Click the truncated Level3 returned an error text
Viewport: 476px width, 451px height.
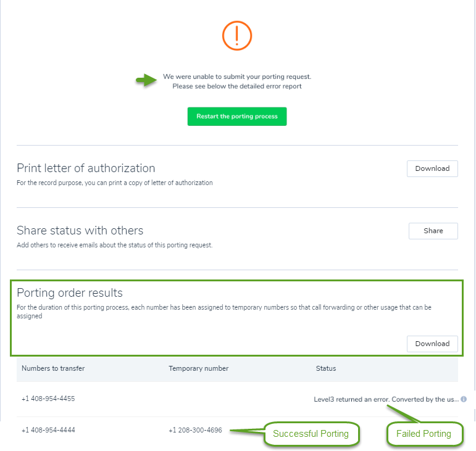tap(386, 399)
